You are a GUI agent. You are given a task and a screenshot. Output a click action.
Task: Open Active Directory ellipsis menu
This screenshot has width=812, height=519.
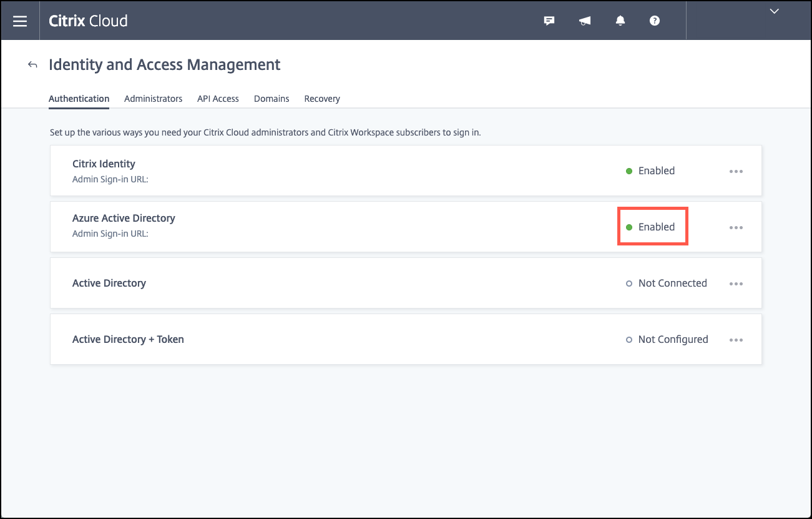tap(736, 284)
